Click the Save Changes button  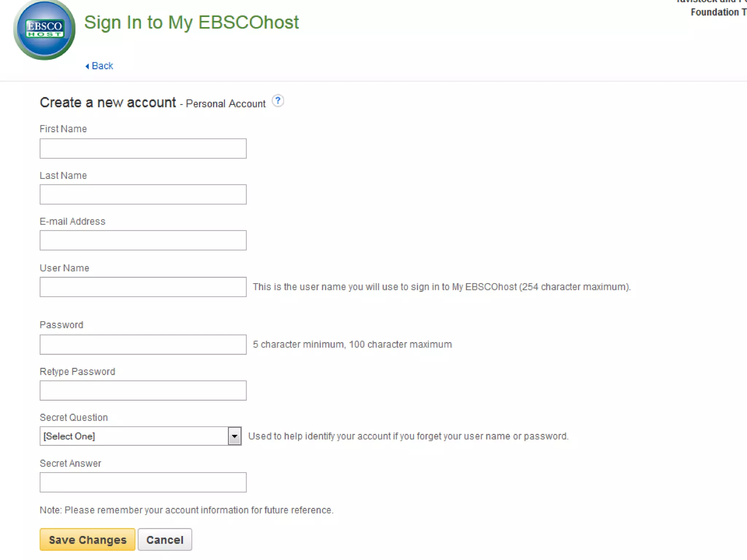[88, 540]
